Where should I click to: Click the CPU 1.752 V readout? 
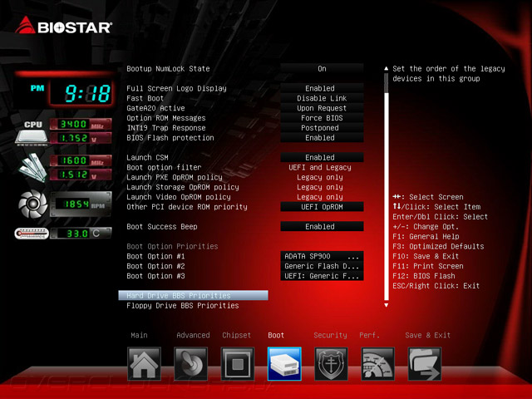point(81,138)
